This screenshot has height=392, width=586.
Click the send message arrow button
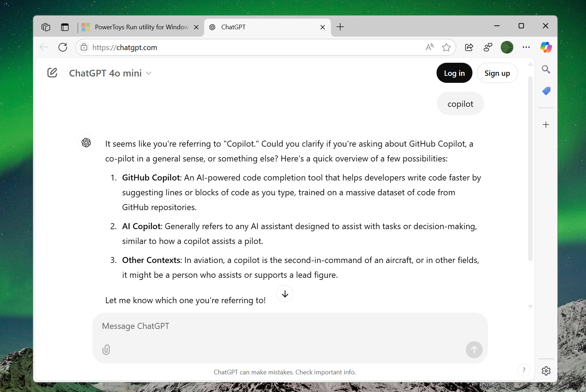click(x=474, y=350)
